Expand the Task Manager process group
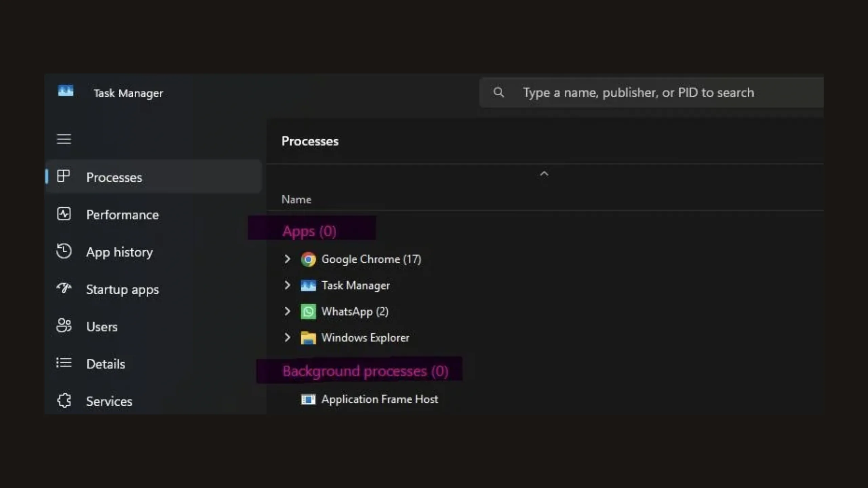The image size is (868, 488). [x=287, y=285]
